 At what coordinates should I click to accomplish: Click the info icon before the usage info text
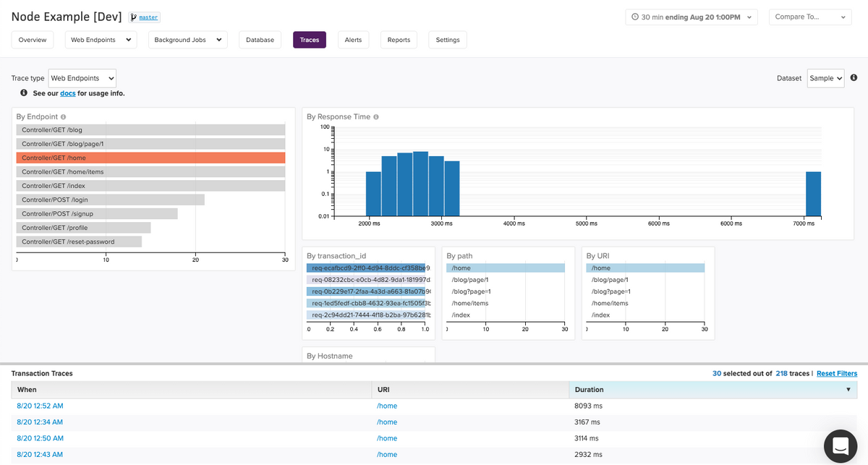23,93
